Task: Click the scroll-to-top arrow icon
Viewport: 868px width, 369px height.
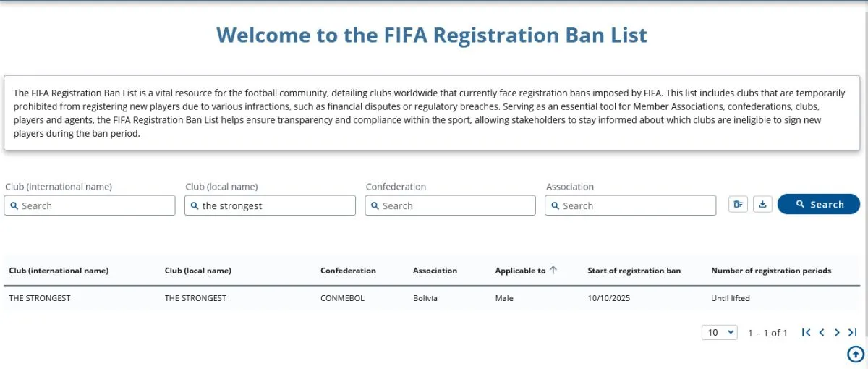Action: [855, 354]
